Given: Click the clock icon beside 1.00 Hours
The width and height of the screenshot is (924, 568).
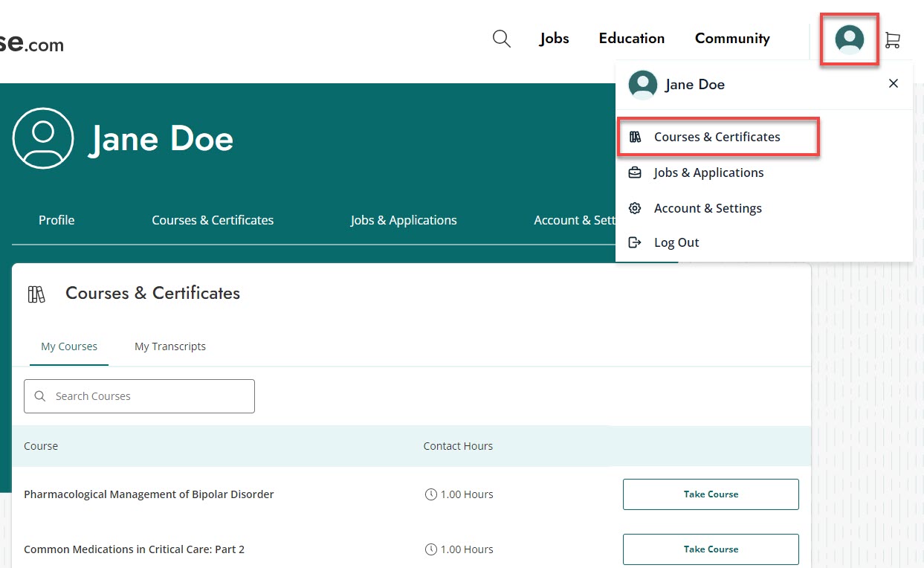Looking at the screenshot, I should pyautogui.click(x=430, y=494).
